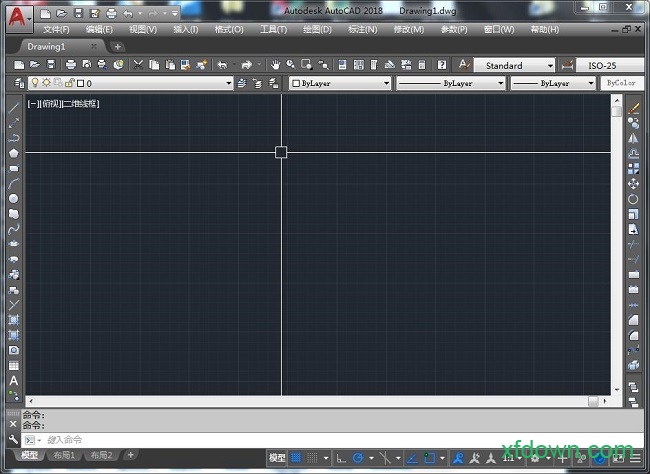Click the command line input field

pyautogui.click(x=300, y=440)
